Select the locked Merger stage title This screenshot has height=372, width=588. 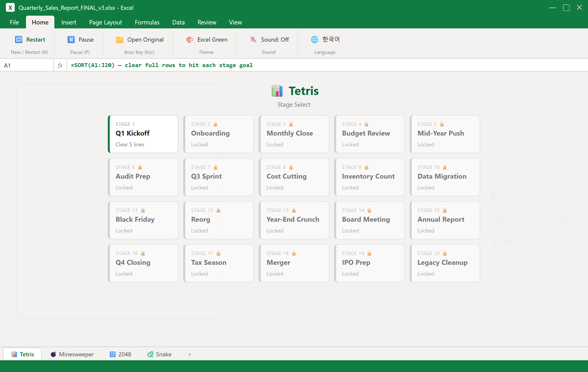click(278, 262)
